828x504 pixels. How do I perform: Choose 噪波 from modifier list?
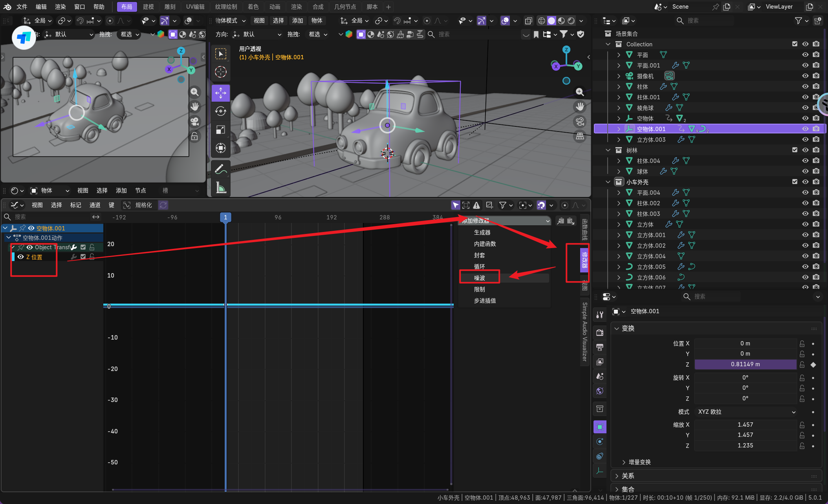pyautogui.click(x=480, y=278)
